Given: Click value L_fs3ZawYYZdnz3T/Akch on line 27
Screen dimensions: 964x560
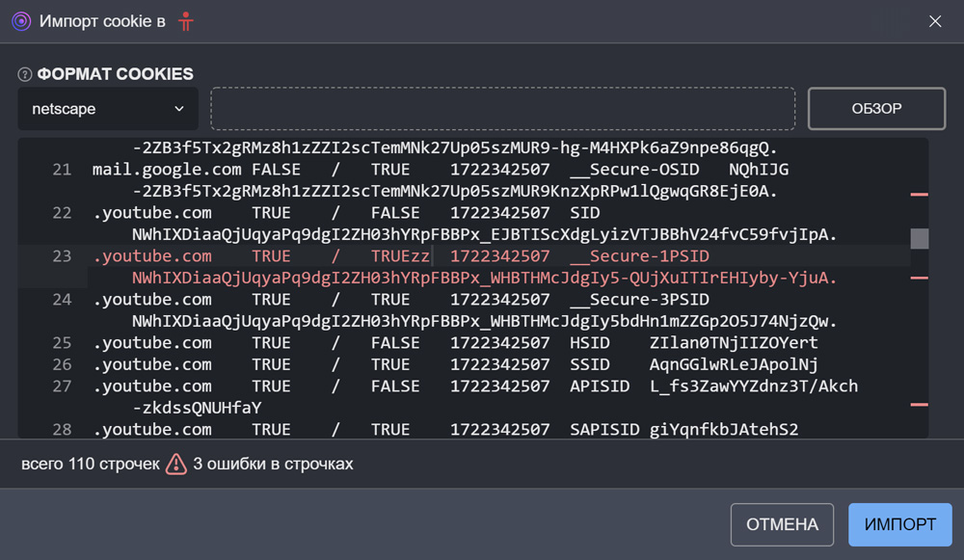Looking at the screenshot, I should pos(754,387).
